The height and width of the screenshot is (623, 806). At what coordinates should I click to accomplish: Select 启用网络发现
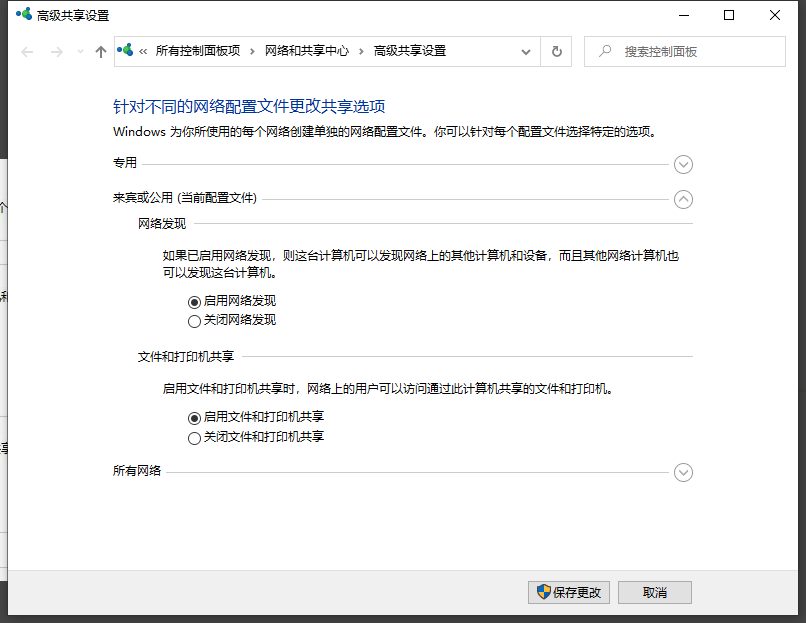pos(194,301)
